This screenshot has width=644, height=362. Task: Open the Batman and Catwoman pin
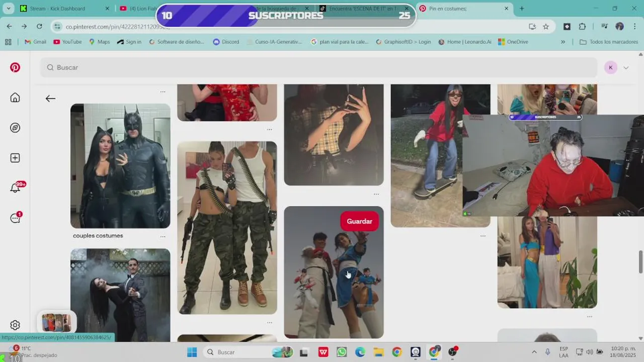120,166
